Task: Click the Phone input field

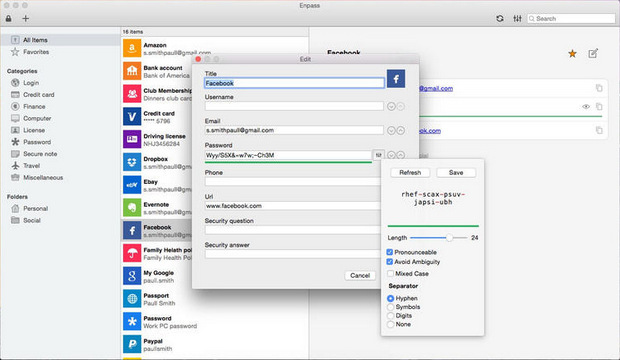Action: pyautogui.click(x=293, y=182)
